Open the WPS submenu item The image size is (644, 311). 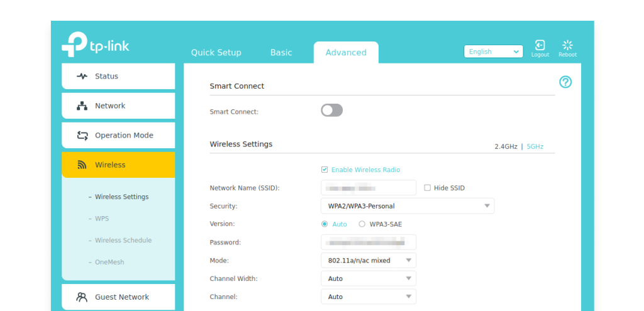coord(101,219)
